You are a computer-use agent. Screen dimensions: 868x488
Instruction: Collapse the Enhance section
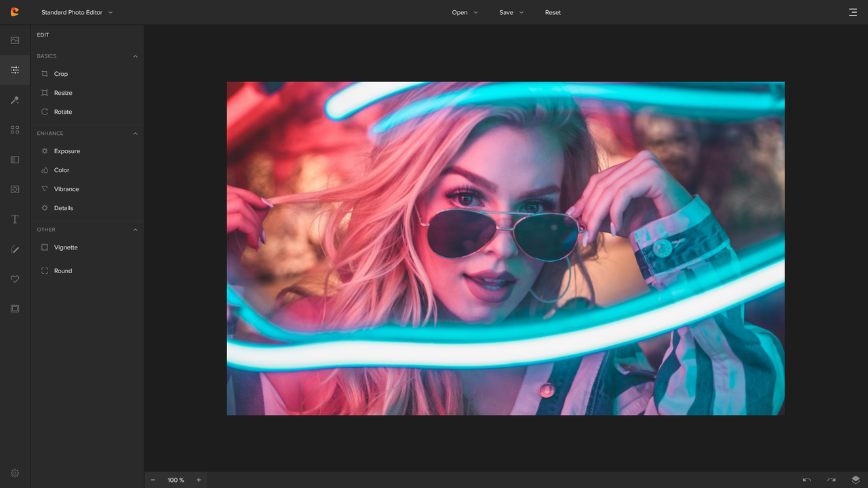135,134
